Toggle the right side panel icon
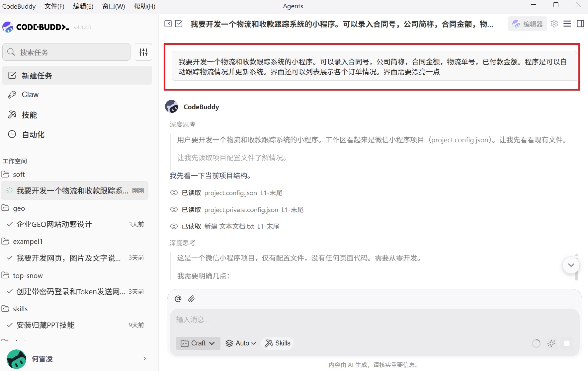The height and width of the screenshot is (371, 588). tap(580, 24)
